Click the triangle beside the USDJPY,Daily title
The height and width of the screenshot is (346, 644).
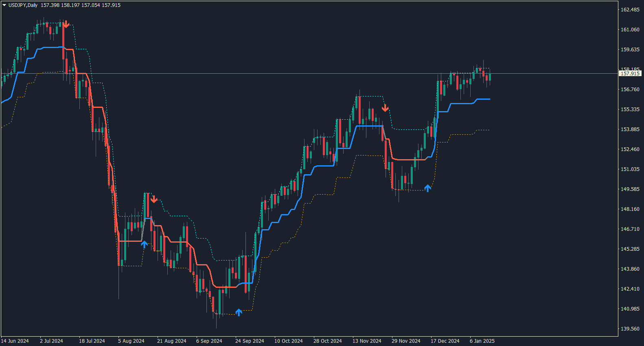coord(4,5)
